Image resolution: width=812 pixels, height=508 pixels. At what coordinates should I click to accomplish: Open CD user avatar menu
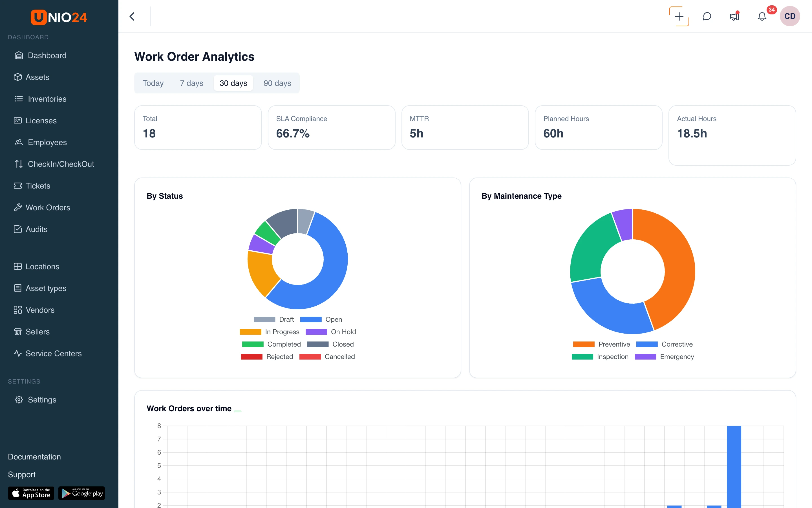click(789, 16)
